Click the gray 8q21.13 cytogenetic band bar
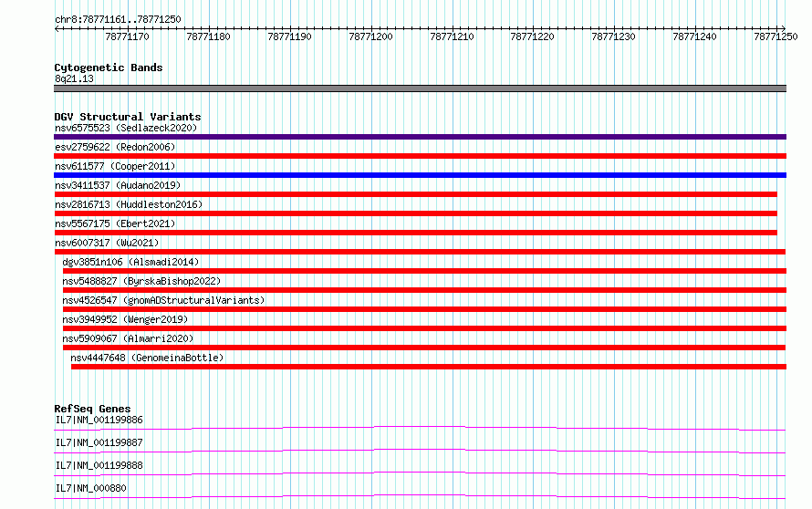Screen dimensions: 812x509 [x=420, y=88]
